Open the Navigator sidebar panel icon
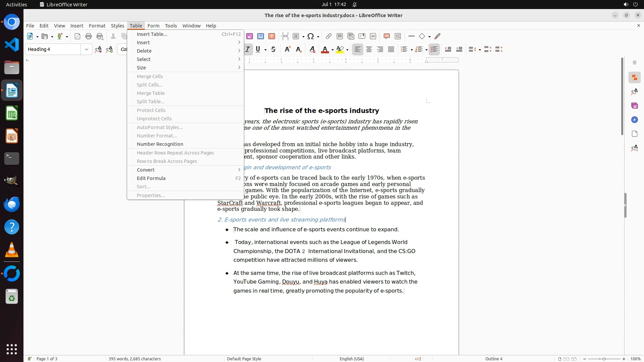This screenshot has height=362, width=644. pyautogui.click(x=634, y=120)
